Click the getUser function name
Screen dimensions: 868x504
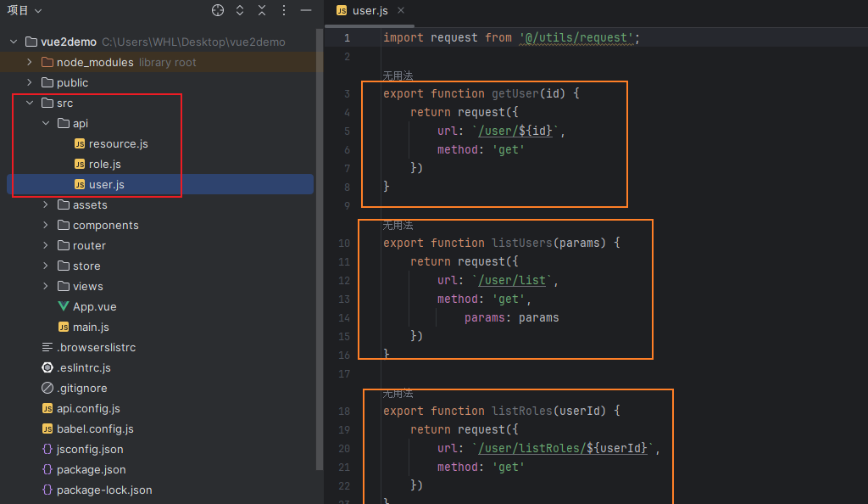[515, 93]
